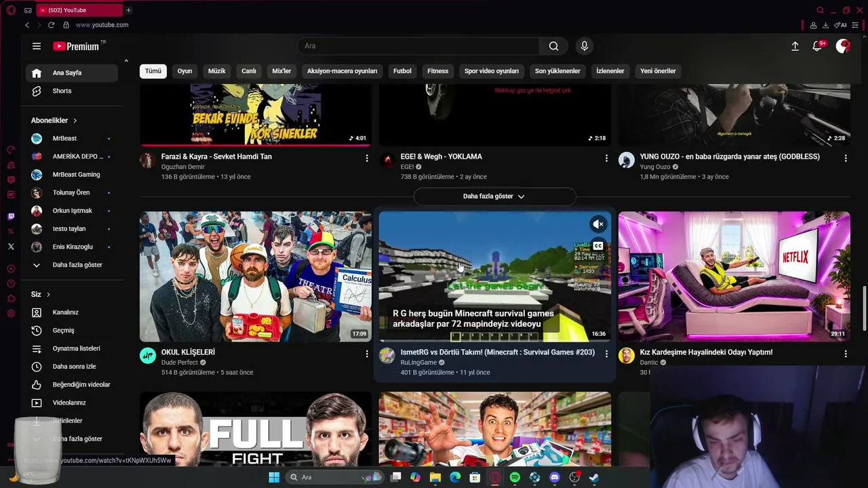Open the Dude Perfect channel avatar
This screenshot has width=868, height=488.
[148, 356]
